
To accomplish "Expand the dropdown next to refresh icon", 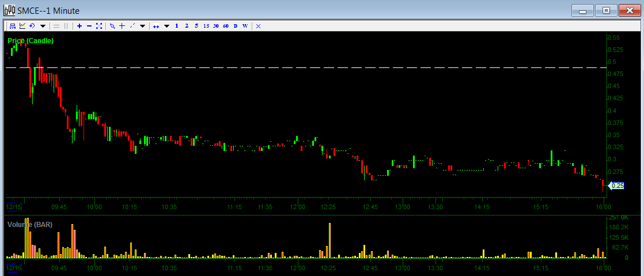I will [43, 26].
